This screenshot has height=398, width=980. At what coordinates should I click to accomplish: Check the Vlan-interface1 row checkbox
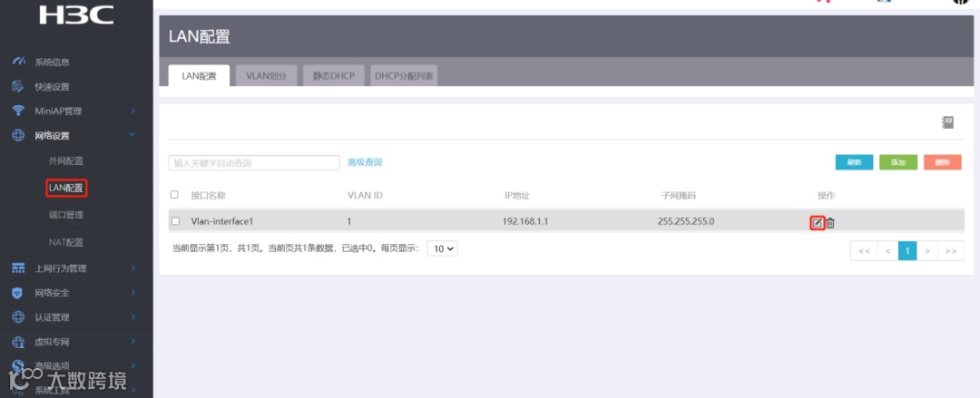176,221
